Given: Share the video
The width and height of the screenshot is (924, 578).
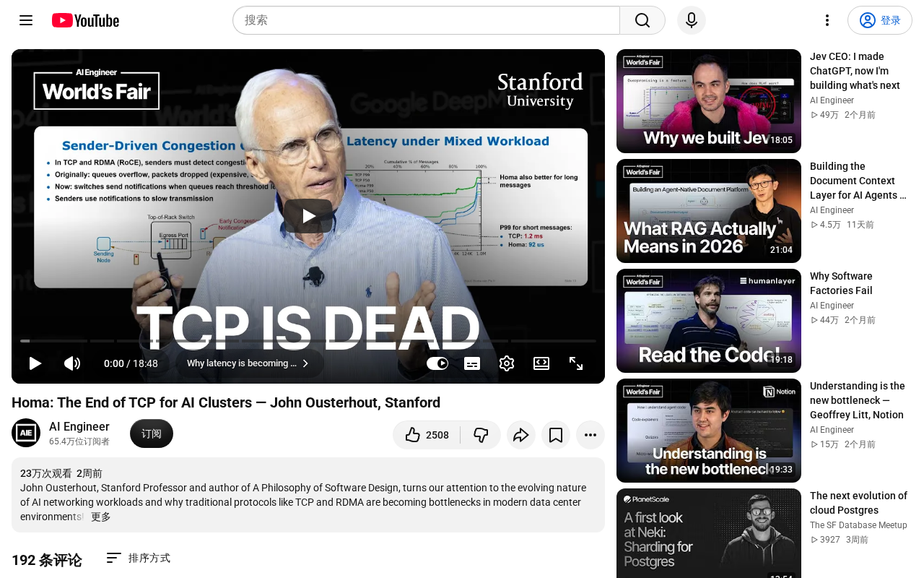Looking at the screenshot, I should 521,435.
